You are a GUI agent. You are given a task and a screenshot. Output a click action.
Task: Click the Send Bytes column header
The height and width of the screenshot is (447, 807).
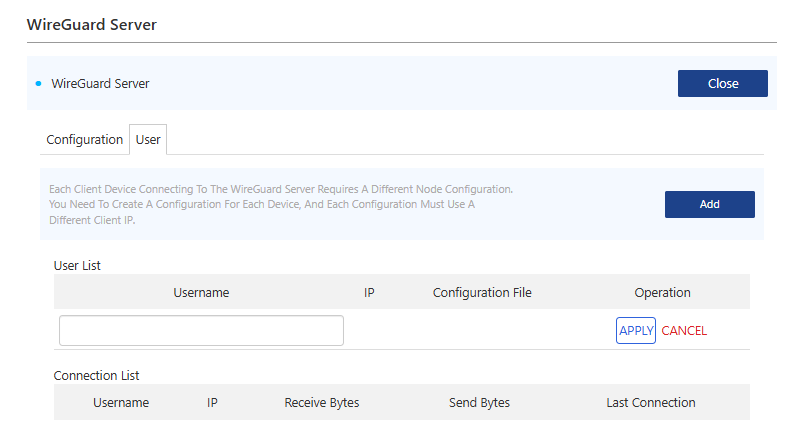(479, 403)
